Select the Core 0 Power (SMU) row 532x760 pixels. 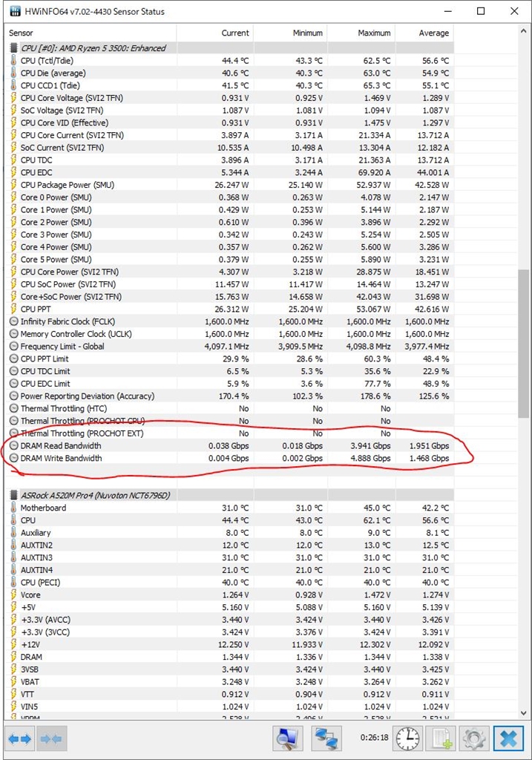click(x=229, y=197)
